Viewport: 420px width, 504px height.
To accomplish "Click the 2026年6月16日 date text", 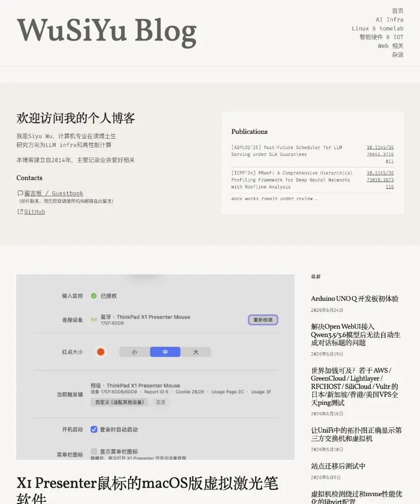I will point(327,414).
